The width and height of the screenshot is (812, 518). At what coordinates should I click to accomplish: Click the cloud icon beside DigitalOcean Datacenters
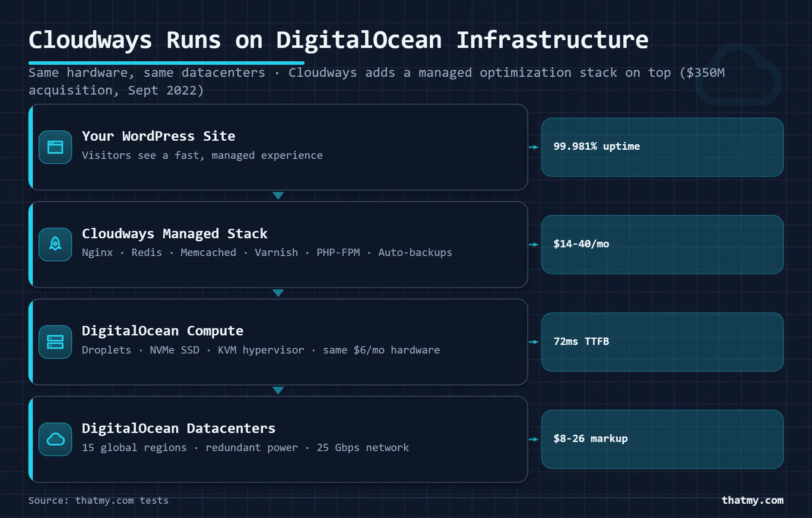(55, 439)
